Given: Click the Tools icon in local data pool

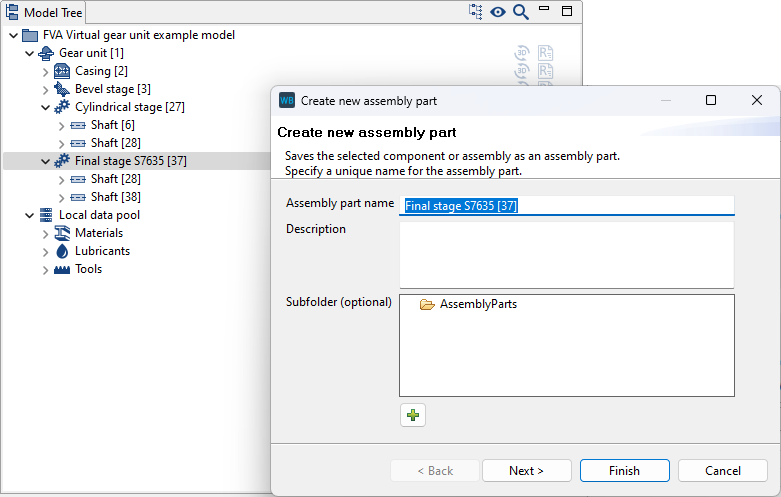Looking at the screenshot, I should click(62, 269).
